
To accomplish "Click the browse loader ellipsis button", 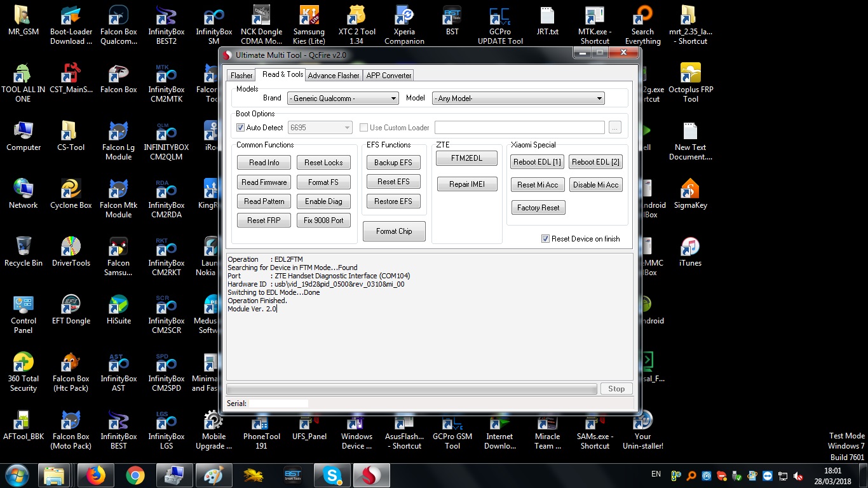I will tap(614, 128).
